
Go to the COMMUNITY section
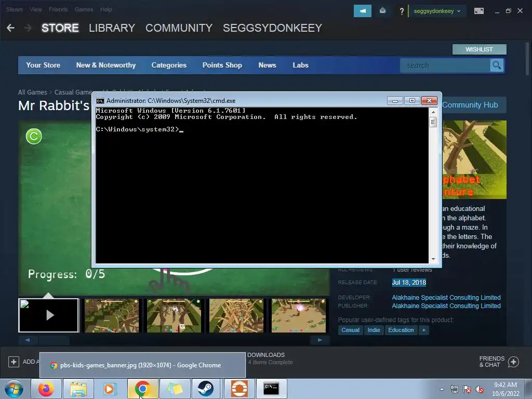179,28
